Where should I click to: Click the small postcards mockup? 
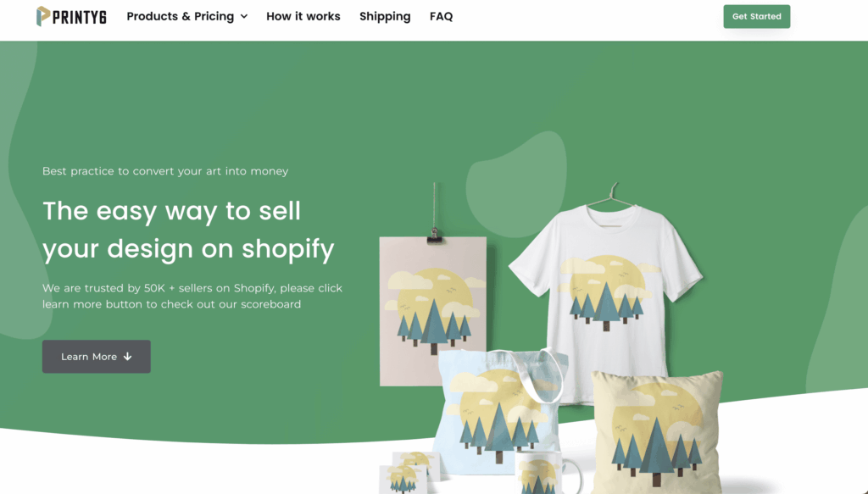pos(409,473)
